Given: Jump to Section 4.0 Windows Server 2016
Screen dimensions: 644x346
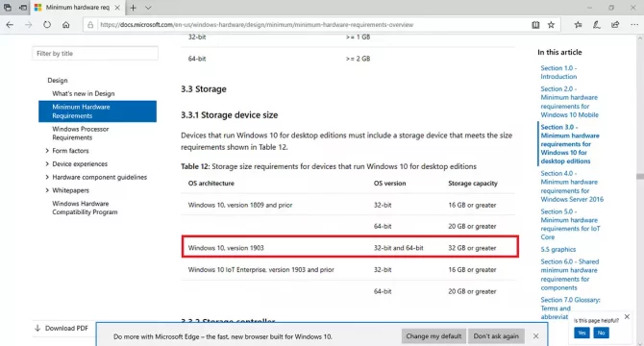Looking at the screenshot, I should click(x=572, y=186).
